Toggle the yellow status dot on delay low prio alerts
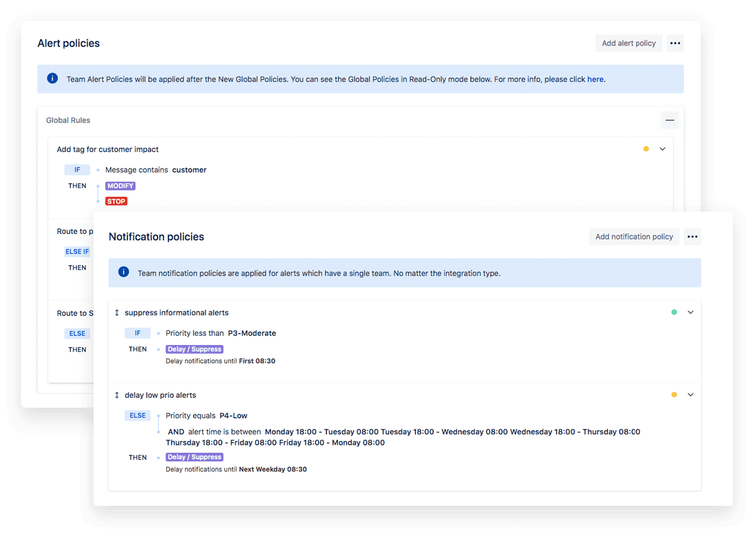 click(673, 394)
